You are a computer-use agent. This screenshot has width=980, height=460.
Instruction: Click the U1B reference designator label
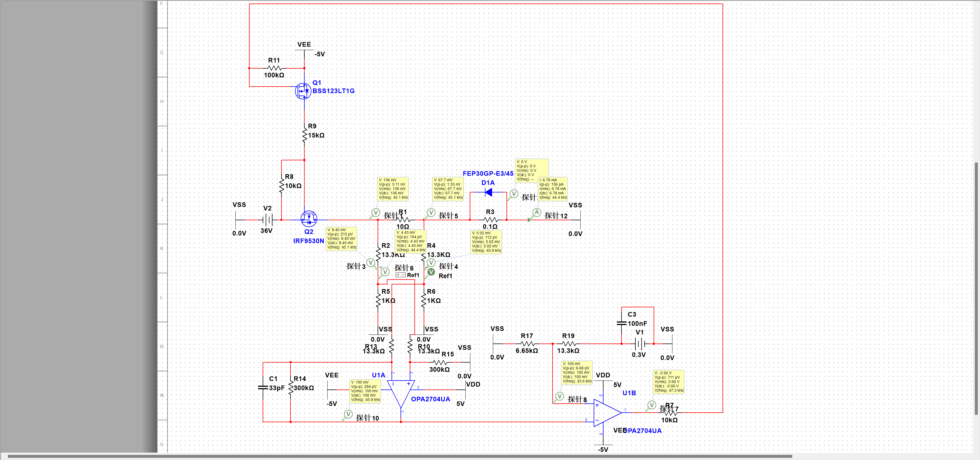[x=629, y=393]
